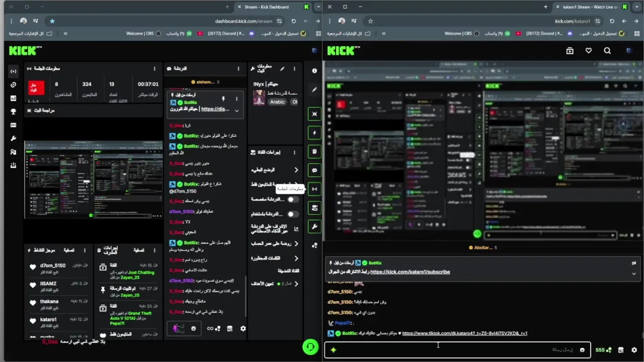
Task: Expand the account age restriction row chevron
Action: coord(296,243)
